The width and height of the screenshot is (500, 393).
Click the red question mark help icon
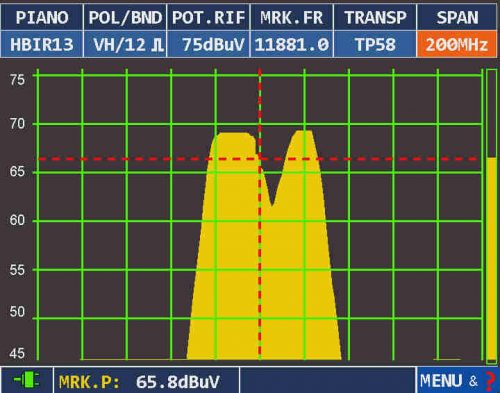[x=489, y=381]
